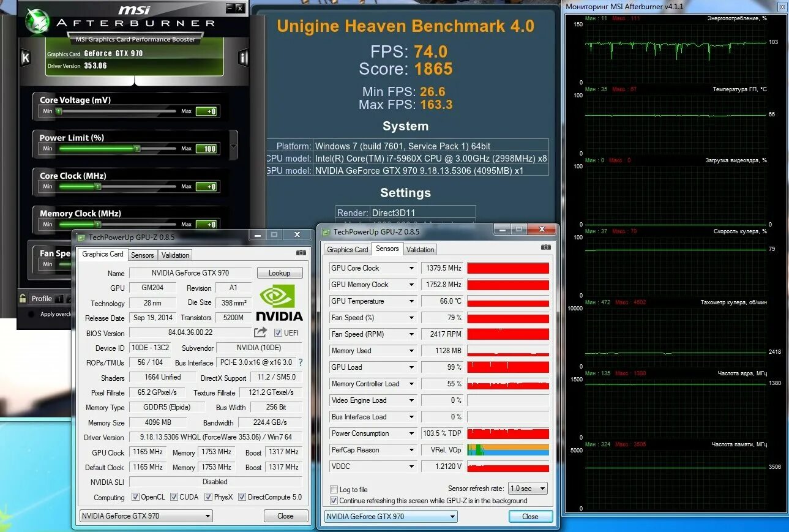Viewport: 789px width, 532px height.
Task: Click the Core Voltage slider in Afterburner
Action: pos(118,111)
